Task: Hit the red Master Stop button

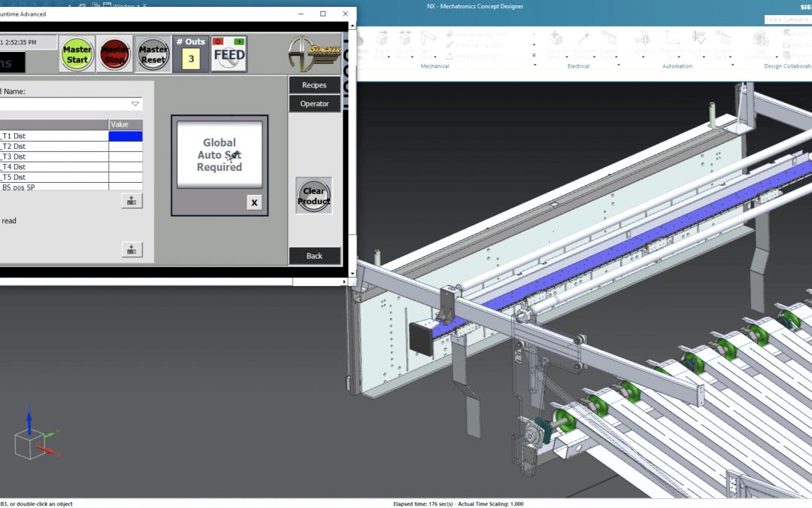Action: [x=114, y=54]
